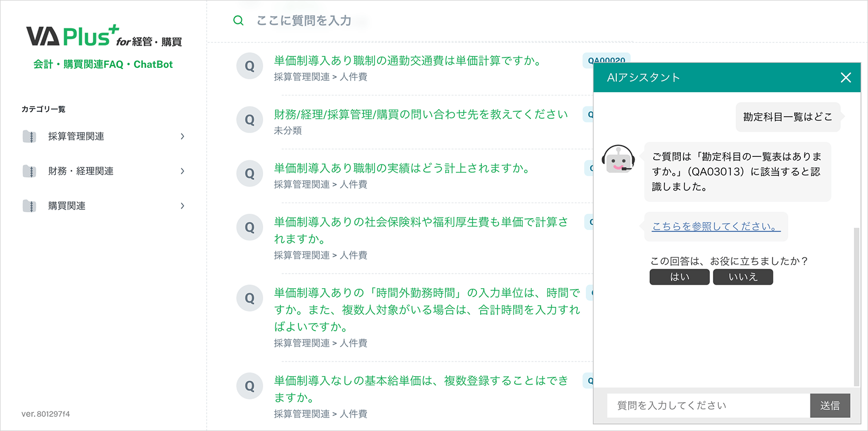The width and height of the screenshot is (868, 431).
Task: Click the AI assistant robot avatar
Action: pyautogui.click(x=618, y=159)
